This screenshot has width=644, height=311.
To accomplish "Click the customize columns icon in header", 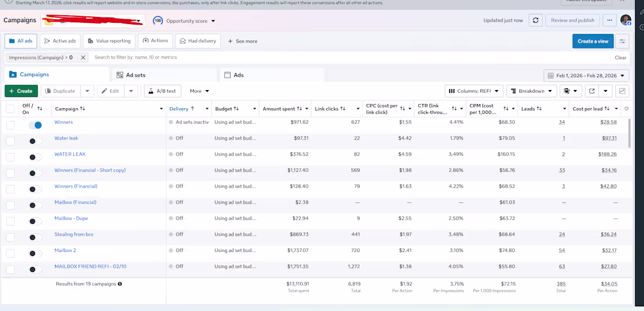I will (626, 109).
